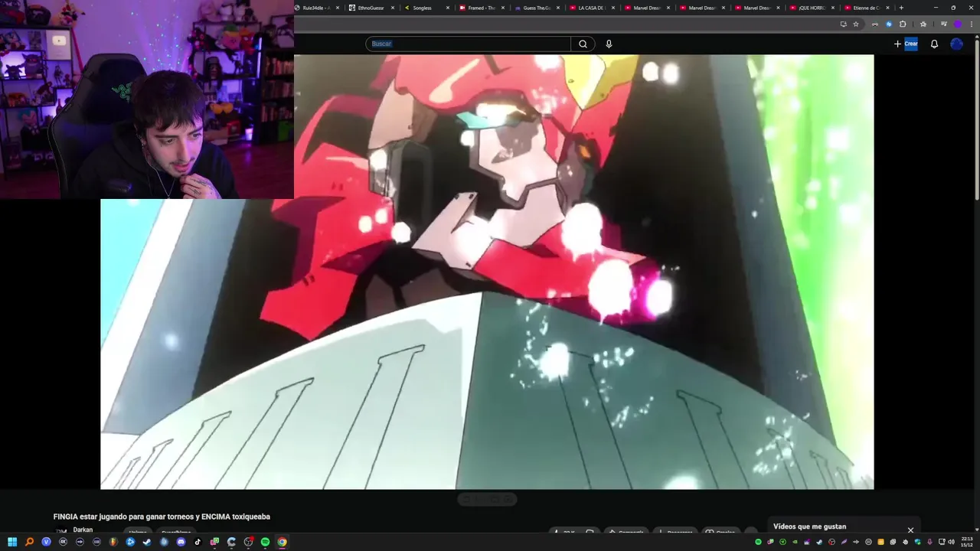The image size is (980, 551).
Task: Switch to the Rule34dle tab
Action: click(315, 8)
